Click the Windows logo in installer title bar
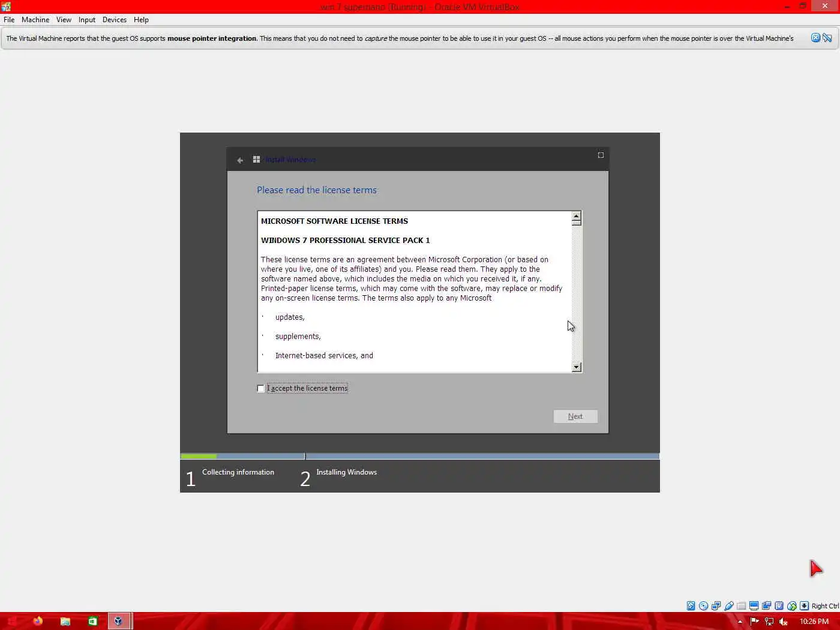Viewport: 840px width, 630px height. (x=256, y=160)
